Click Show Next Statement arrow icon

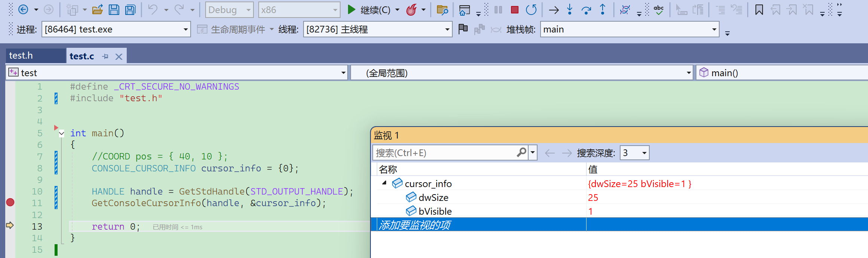(554, 10)
